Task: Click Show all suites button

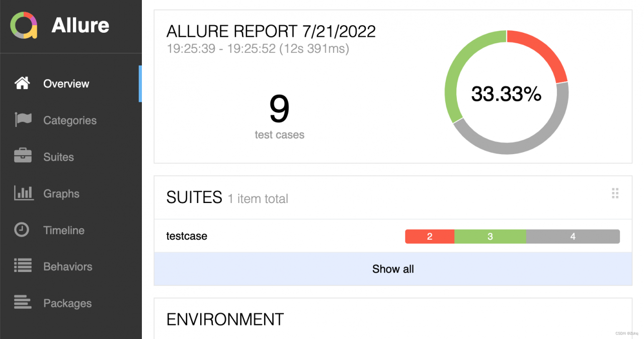Action: [392, 269]
